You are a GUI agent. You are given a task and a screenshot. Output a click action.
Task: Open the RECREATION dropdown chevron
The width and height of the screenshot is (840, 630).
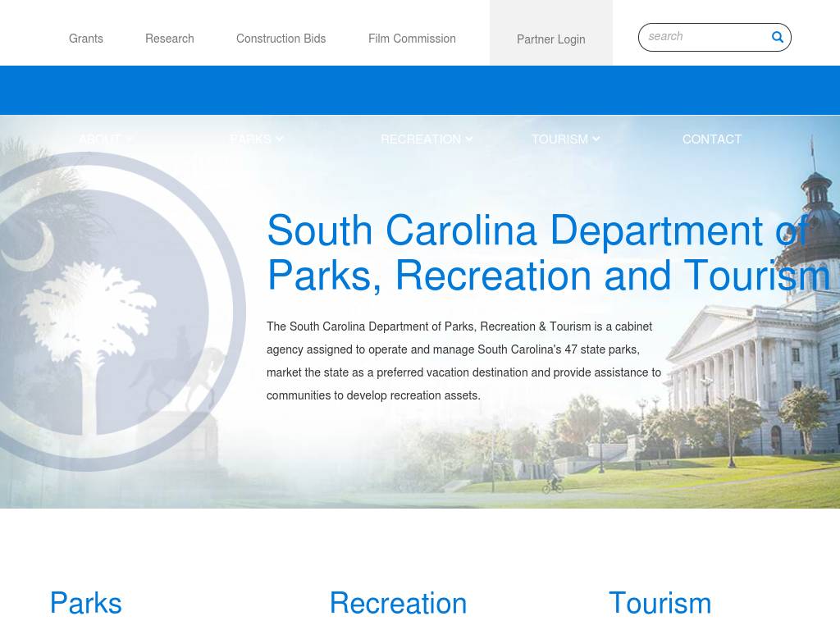[468, 139]
